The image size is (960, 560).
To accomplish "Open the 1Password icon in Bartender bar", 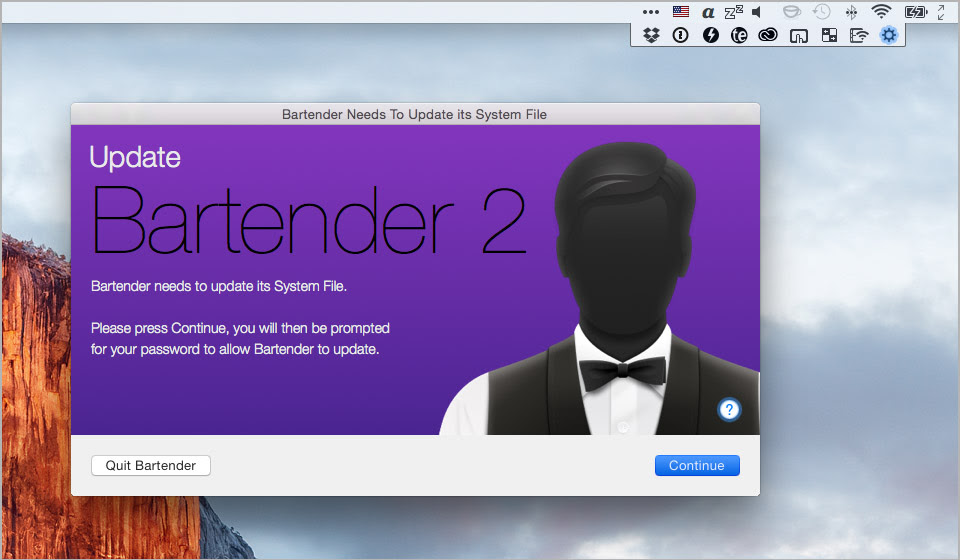I will point(680,35).
